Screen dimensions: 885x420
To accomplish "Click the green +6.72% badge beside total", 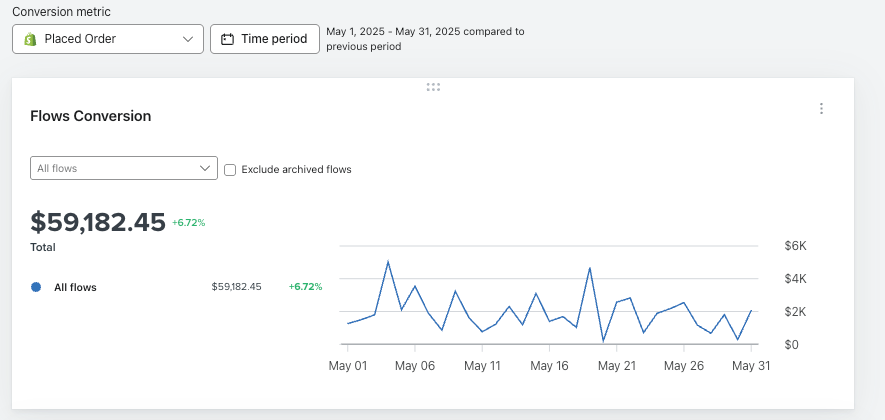I will pos(189,223).
